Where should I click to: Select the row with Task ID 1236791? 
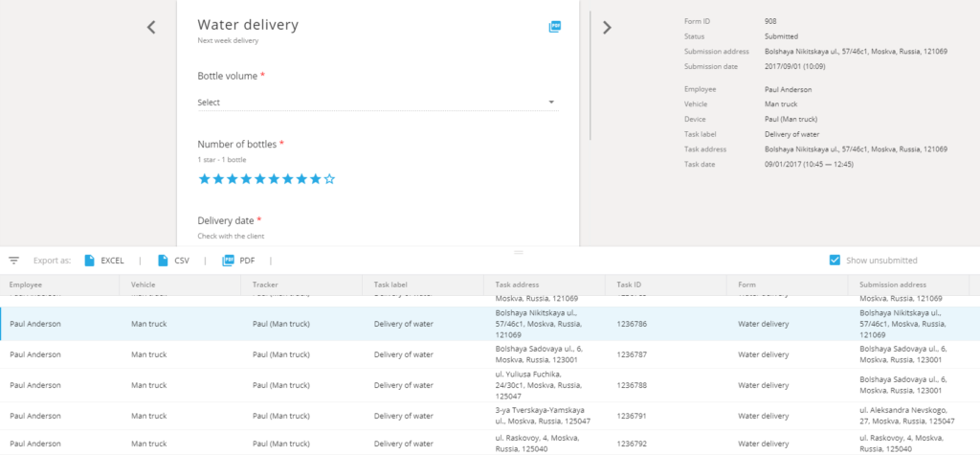tap(490, 416)
